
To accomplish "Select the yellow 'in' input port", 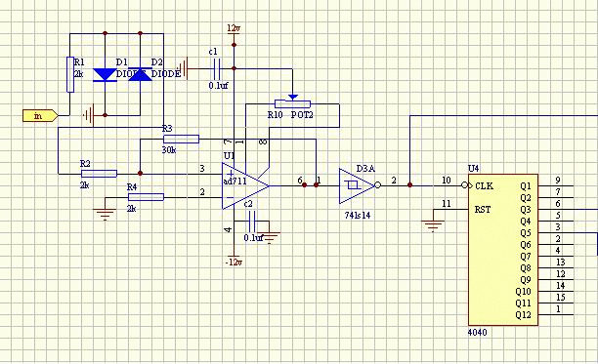I will 40,115.
